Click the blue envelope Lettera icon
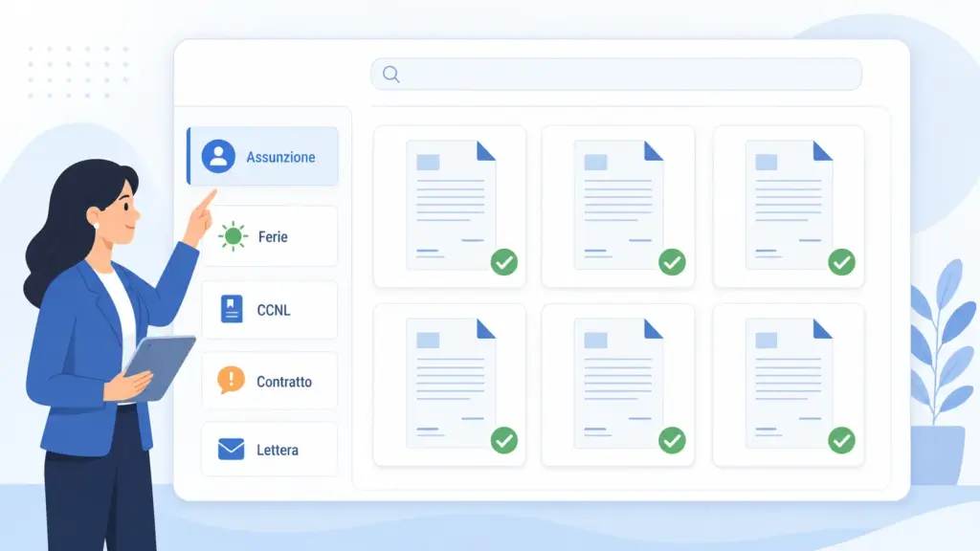Screen dimensions: 980x551 click(x=232, y=450)
